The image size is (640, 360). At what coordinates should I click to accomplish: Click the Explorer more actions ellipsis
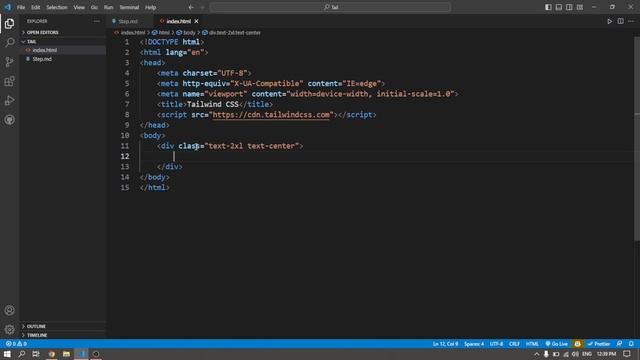pos(96,21)
